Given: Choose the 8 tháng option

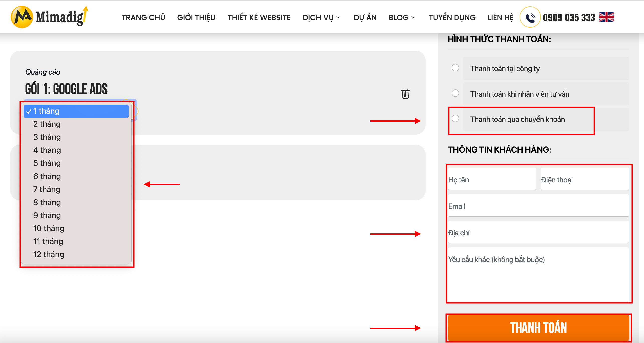Looking at the screenshot, I should click(x=76, y=202).
